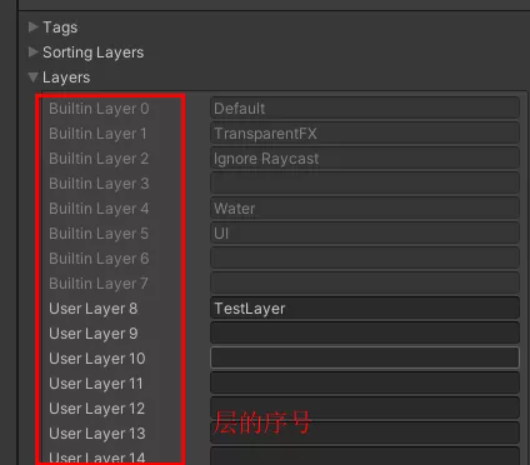
Task: Select the Builtin Layer 4 label
Action: pyautogui.click(x=99, y=209)
